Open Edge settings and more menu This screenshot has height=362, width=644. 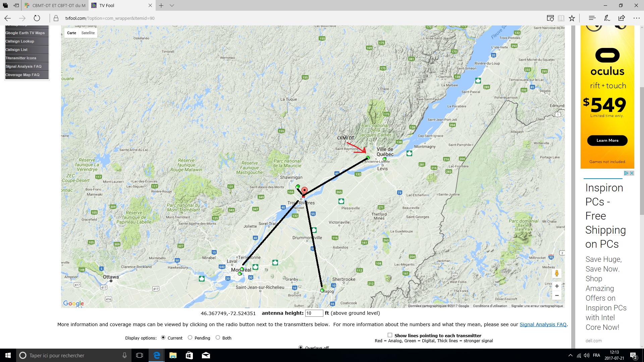(636, 18)
